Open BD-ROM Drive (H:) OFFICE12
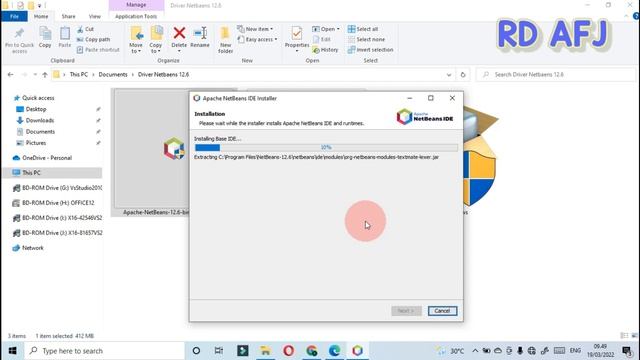This screenshot has height=360, width=640. (53, 203)
